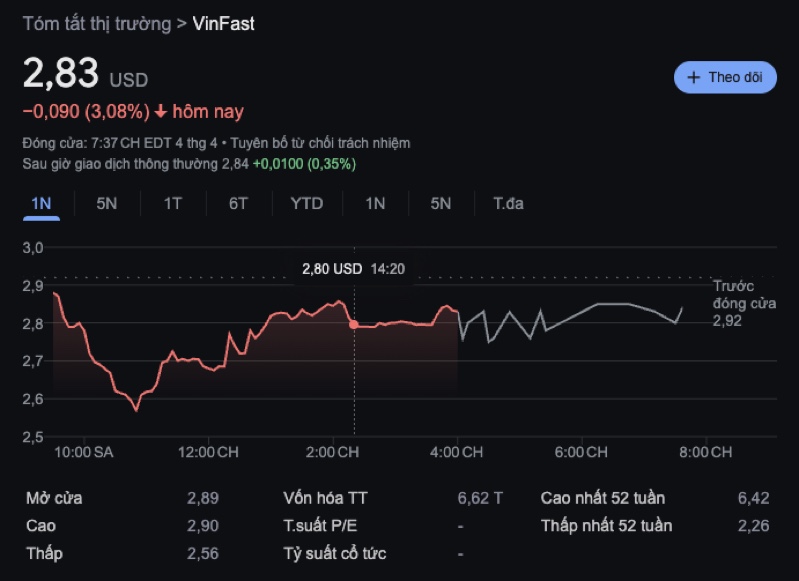Switch to the 6T six-month tab
Image resolution: width=799 pixels, height=581 pixels.
pyautogui.click(x=238, y=204)
